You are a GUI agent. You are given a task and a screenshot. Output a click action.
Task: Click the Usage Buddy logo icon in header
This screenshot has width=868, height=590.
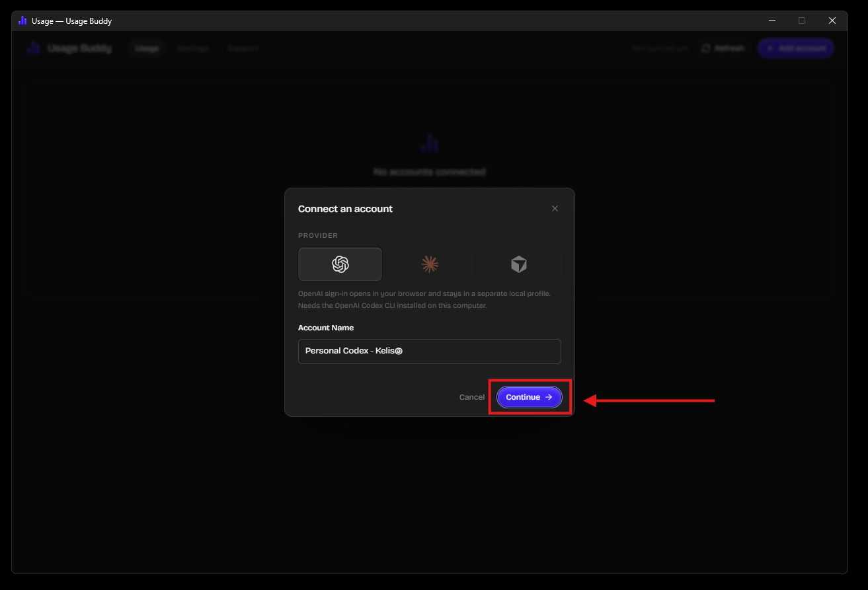34,48
